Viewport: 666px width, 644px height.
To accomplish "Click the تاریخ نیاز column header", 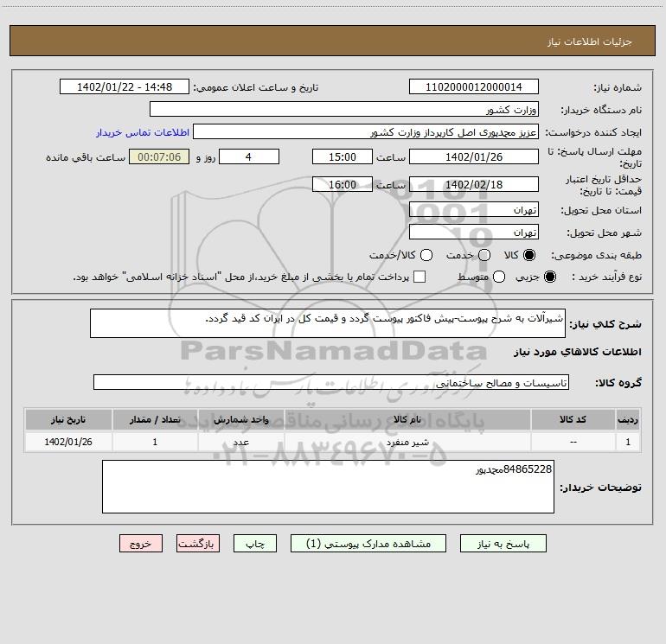I will [68, 419].
